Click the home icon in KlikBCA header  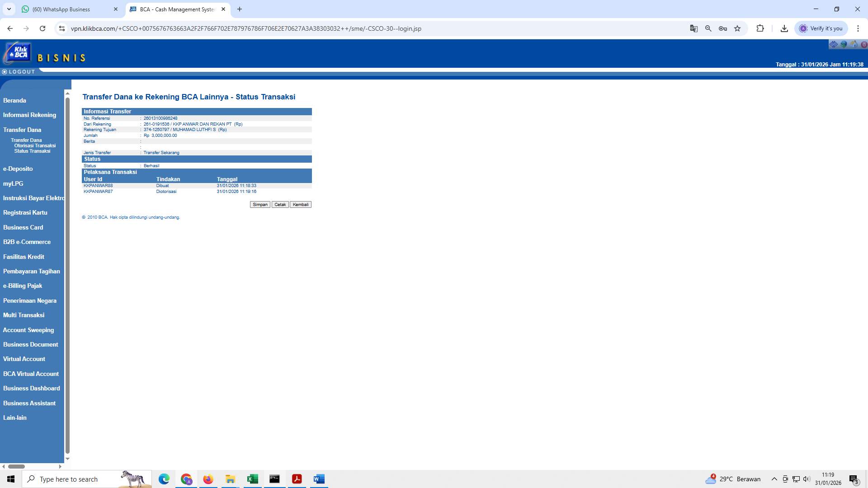tap(854, 44)
